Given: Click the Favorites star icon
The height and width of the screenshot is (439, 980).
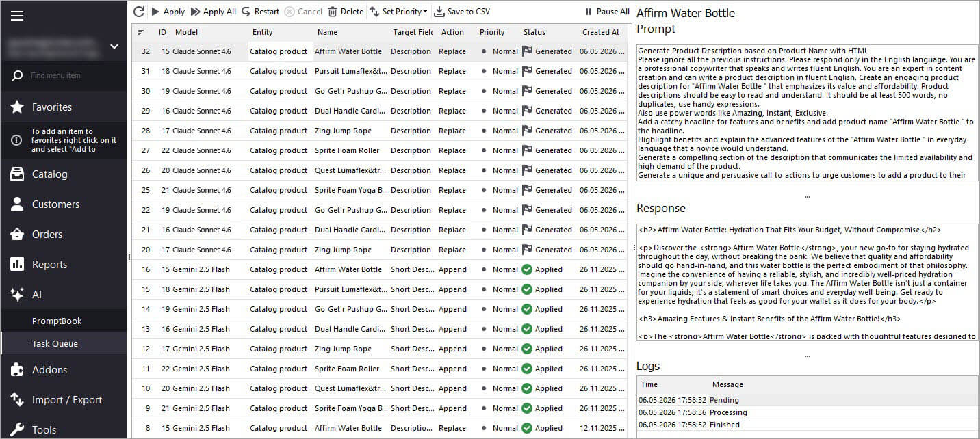Looking at the screenshot, I should (17, 107).
